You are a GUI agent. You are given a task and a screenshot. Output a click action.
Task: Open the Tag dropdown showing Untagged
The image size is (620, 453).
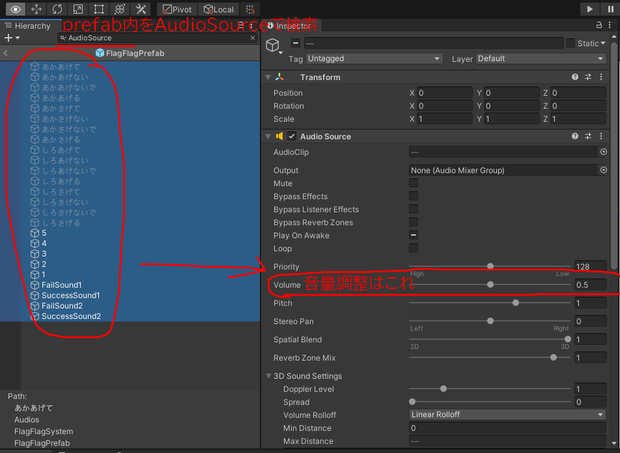click(x=374, y=59)
